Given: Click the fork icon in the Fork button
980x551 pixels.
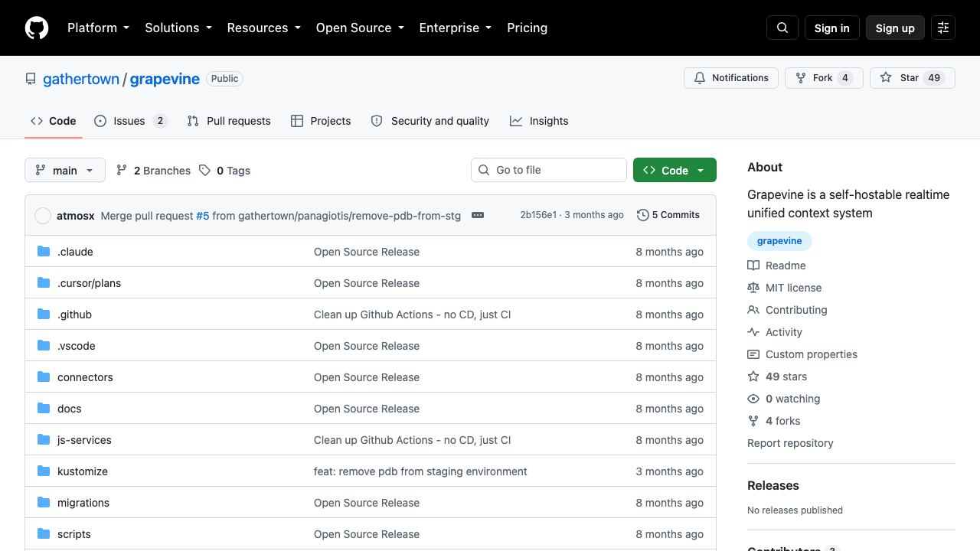Looking at the screenshot, I should (x=801, y=78).
